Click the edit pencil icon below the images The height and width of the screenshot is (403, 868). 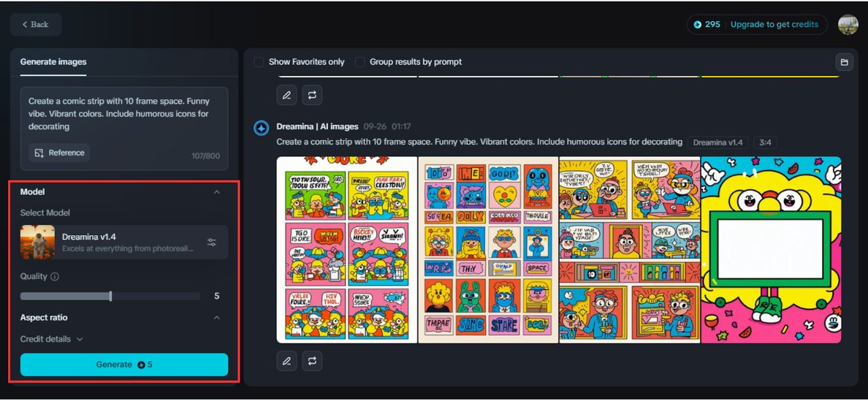[x=287, y=361]
